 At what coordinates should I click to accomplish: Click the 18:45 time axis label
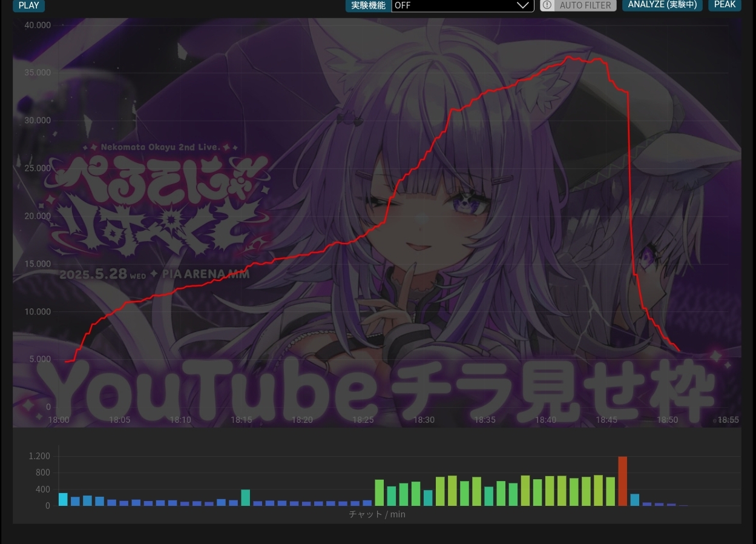(606, 420)
